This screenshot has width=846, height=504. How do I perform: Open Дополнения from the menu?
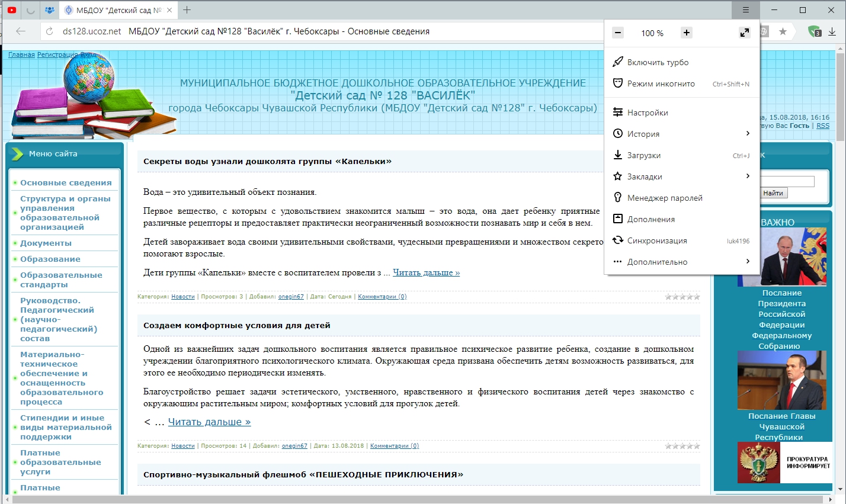click(681, 219)
